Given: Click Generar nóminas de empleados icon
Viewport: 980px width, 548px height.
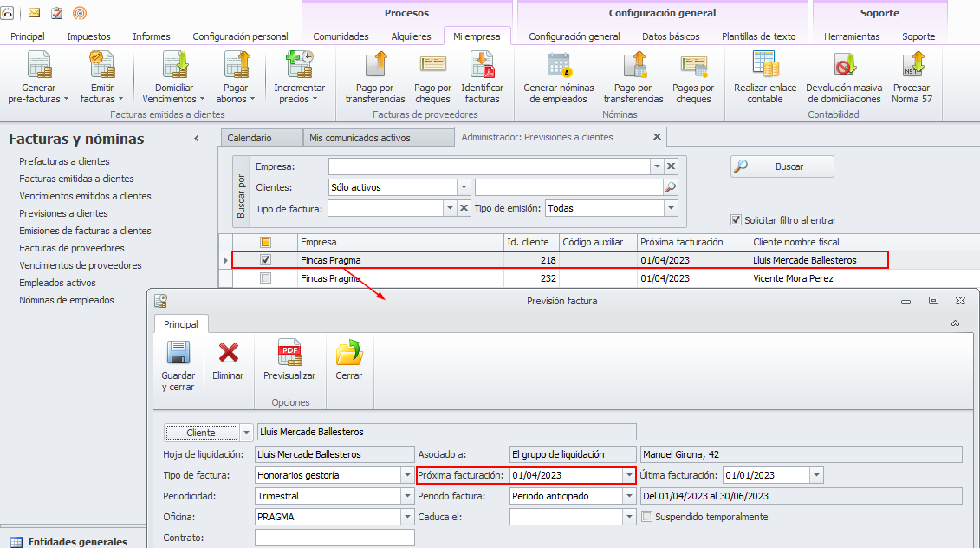Looking at the screenshot, I should [x=559, y=67].
